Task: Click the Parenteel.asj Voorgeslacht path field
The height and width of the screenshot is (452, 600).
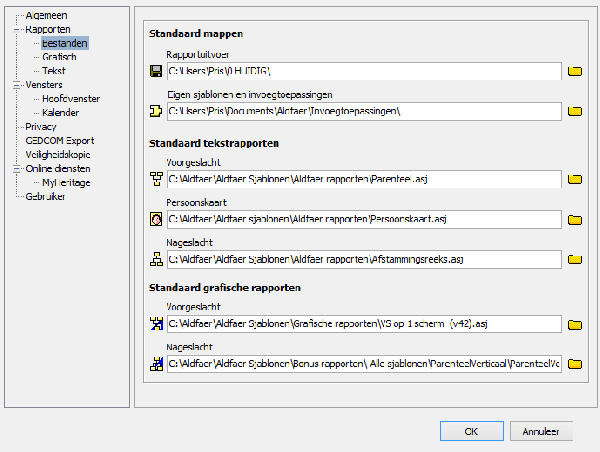Action: click(x=362, y=179)
